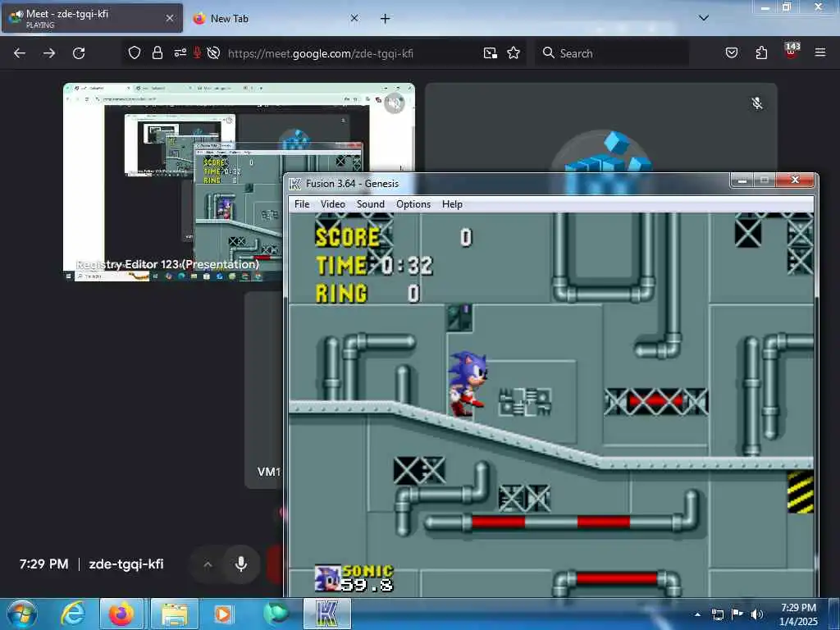Open site permissions icon in address bar
This screenshot has height=630, width=840.
(x=180, y=52)
